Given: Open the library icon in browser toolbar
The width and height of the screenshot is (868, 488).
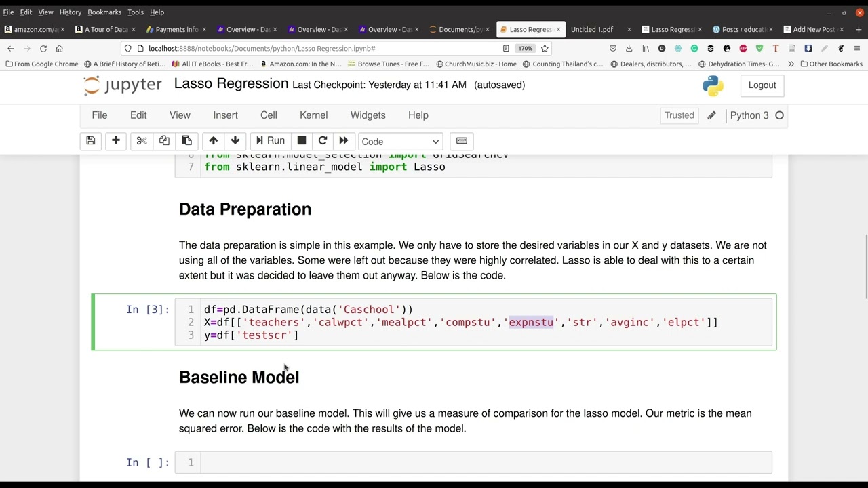Looking at the screenshot, I should 646,49.
